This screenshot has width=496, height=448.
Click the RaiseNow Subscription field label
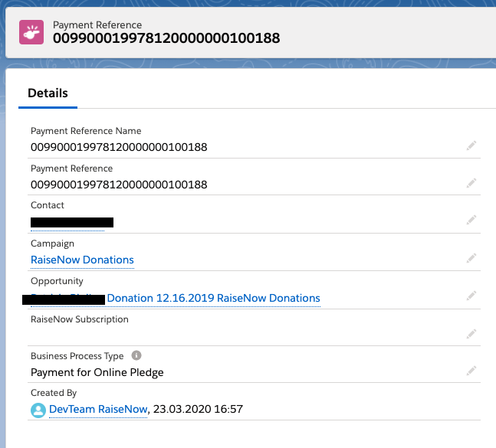[x=80, y=319]
